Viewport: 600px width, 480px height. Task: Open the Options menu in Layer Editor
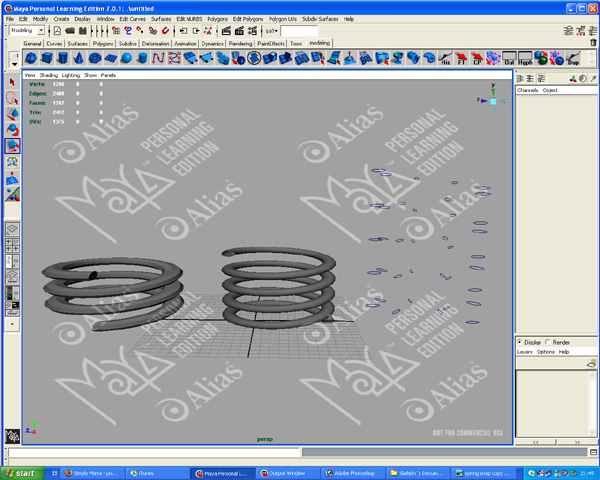[546, 352]
